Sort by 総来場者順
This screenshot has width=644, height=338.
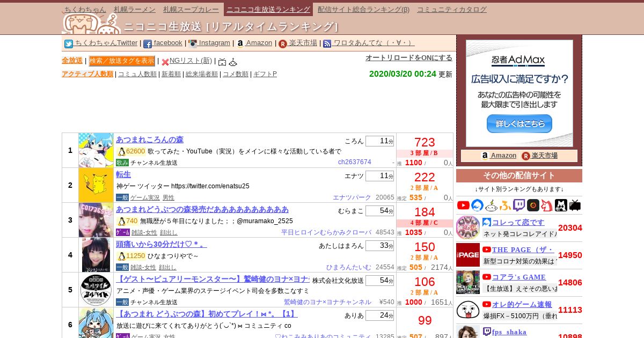[x=202, y=74]
